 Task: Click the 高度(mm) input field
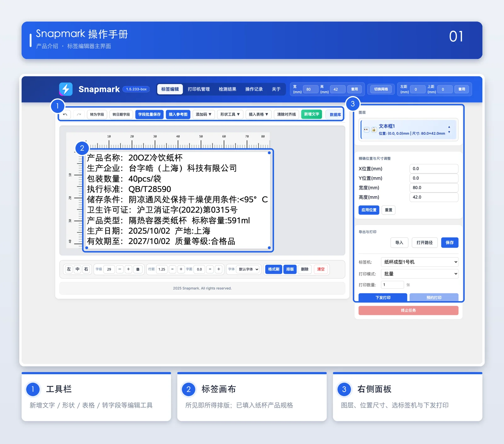[x=434, y=197]
